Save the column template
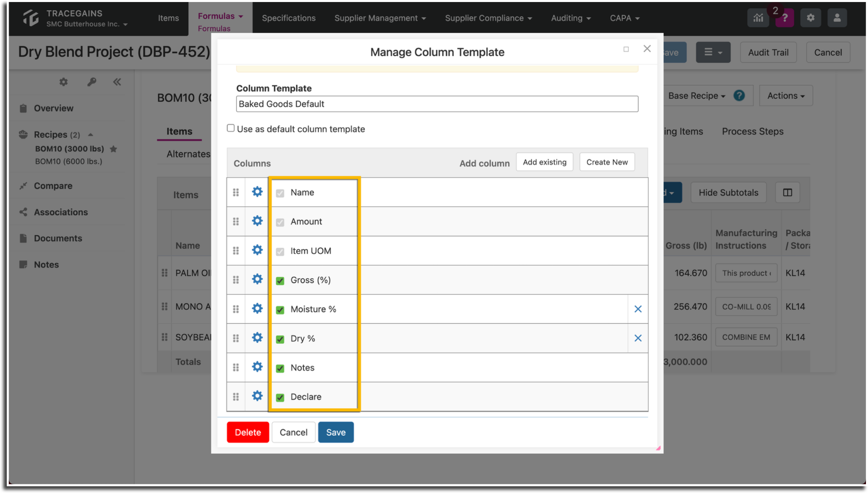 tap(336, 432)
